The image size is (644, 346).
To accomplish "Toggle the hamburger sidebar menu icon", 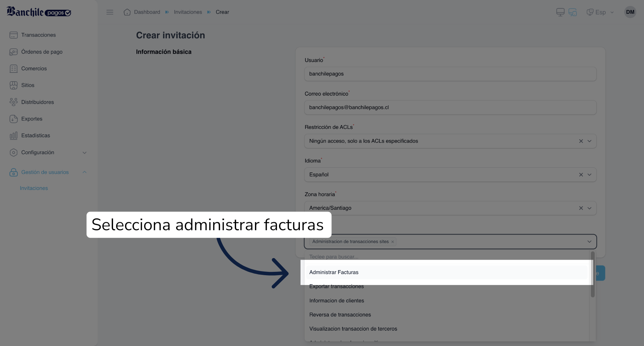I will [x=110, y=12].
